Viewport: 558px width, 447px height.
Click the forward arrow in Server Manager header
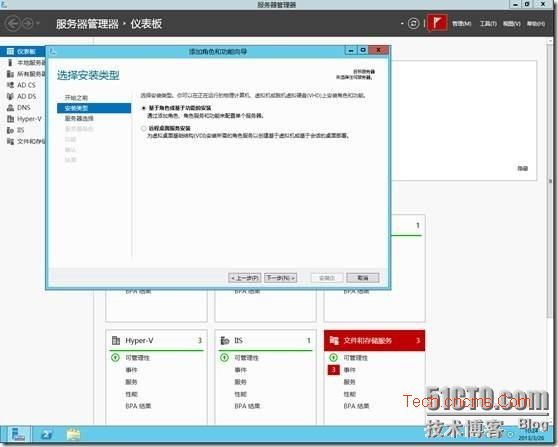coord(27,24)
